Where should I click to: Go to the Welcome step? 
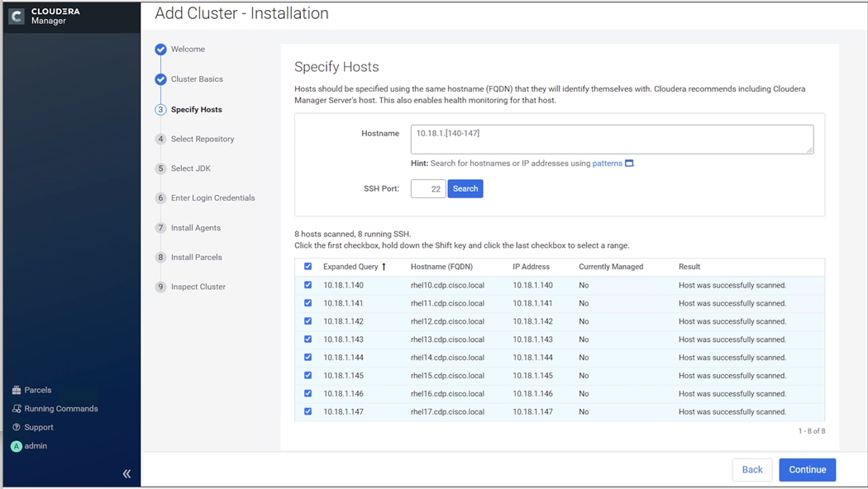(188, 50)
